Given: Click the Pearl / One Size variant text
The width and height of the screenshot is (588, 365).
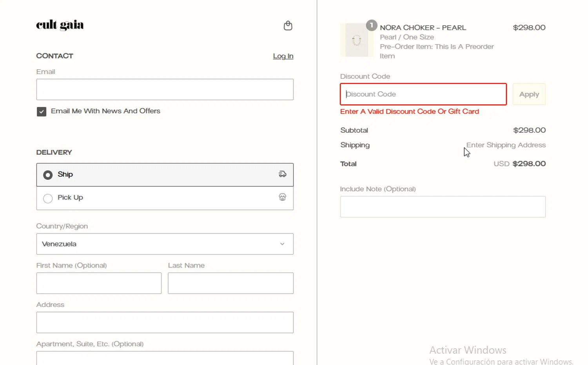Looking at the screenshot, I should click(x=407, y=37).
